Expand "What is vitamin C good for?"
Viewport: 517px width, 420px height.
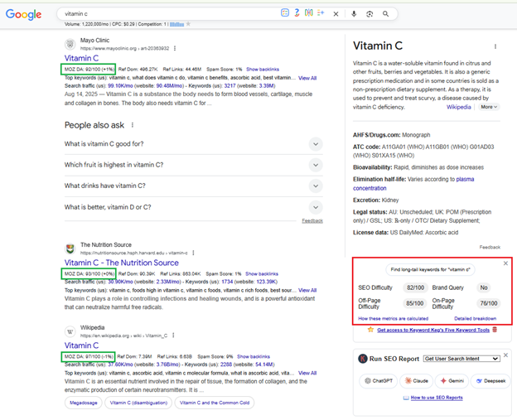tap(315, 144)
